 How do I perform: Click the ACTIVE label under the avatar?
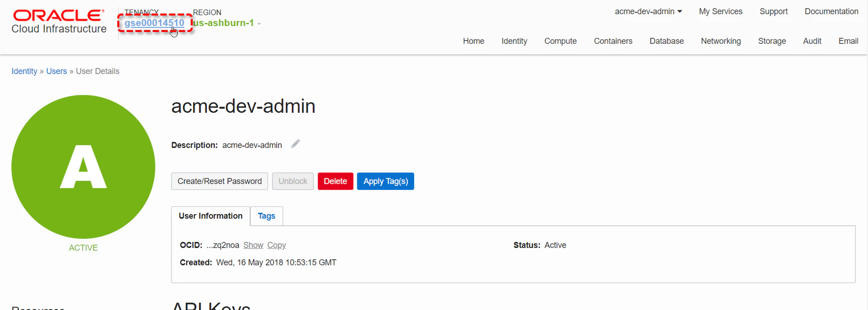(x=83, y=248)
